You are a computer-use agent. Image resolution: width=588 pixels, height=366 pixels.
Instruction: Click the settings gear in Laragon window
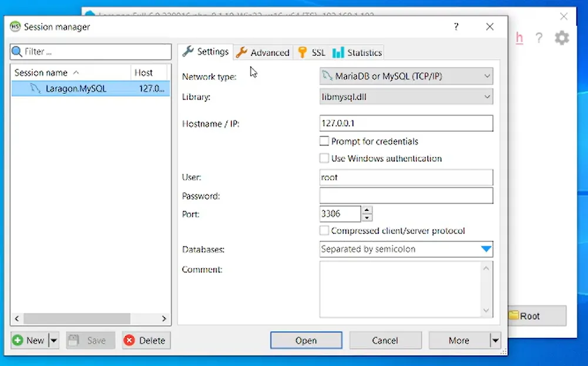pyautogui.click(x=562, y=38)
